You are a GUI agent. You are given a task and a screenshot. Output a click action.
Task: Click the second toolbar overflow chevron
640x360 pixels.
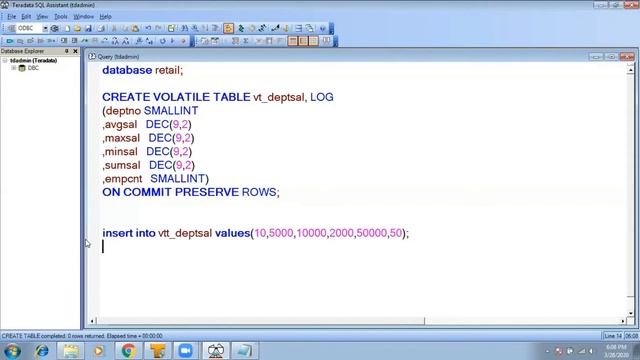tap(336, 41)
